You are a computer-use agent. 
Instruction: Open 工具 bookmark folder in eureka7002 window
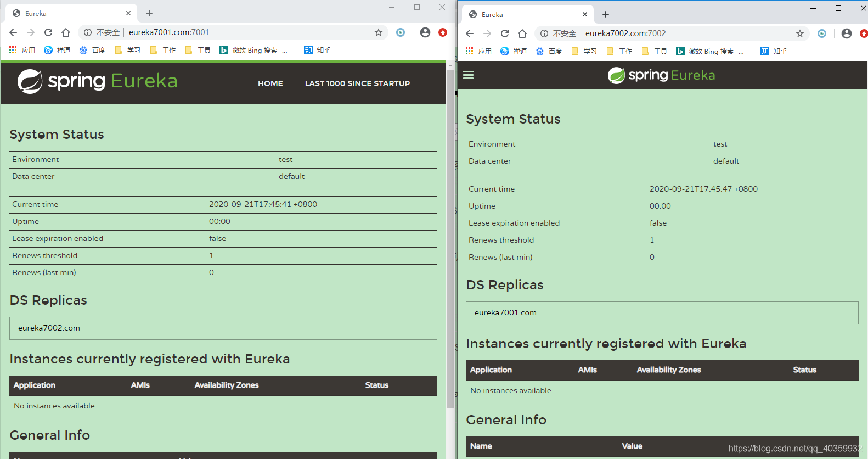click(654, 51)
